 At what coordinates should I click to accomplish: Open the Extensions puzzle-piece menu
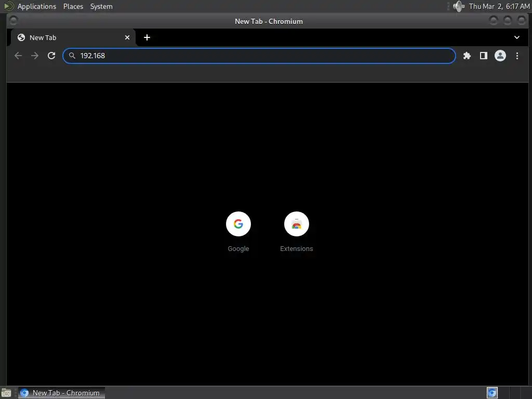(467, 56)
